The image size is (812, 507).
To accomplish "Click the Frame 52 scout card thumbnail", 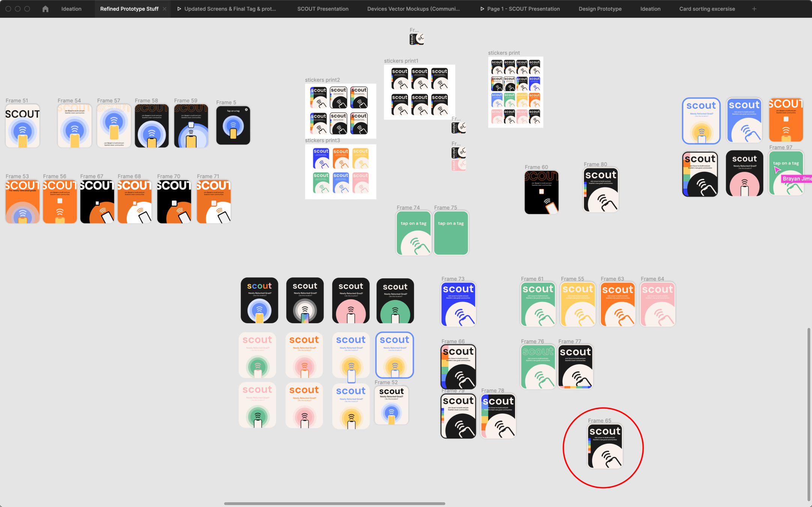I will tap(391, 405).
